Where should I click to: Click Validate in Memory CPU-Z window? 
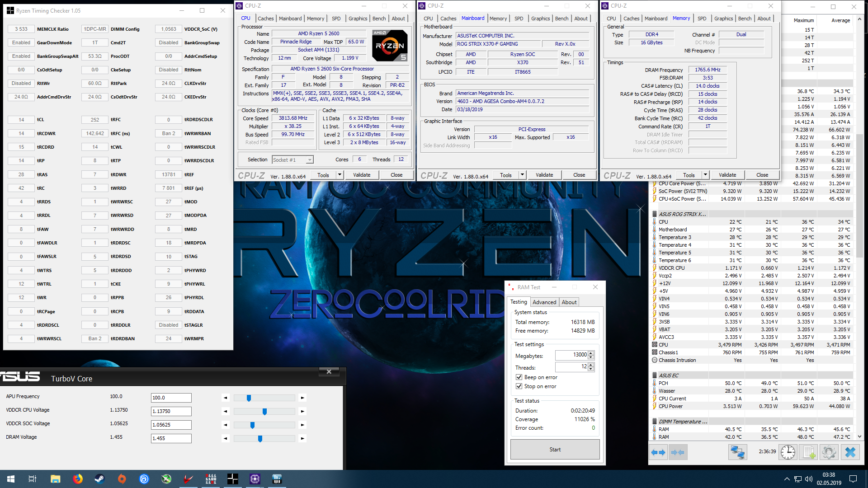click(x=727, y=175)
